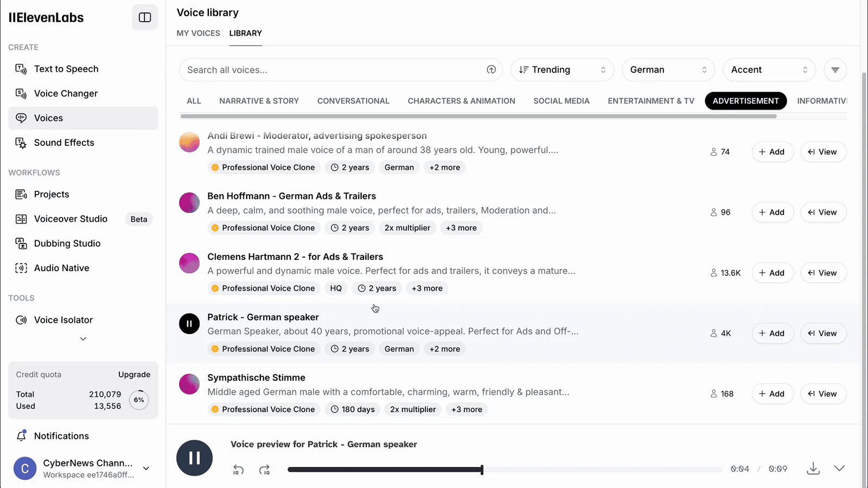The height and width of the screenshot is (488, 868).
Task: Add the Patrick - German speaker voice
Action: click(772, 333)
